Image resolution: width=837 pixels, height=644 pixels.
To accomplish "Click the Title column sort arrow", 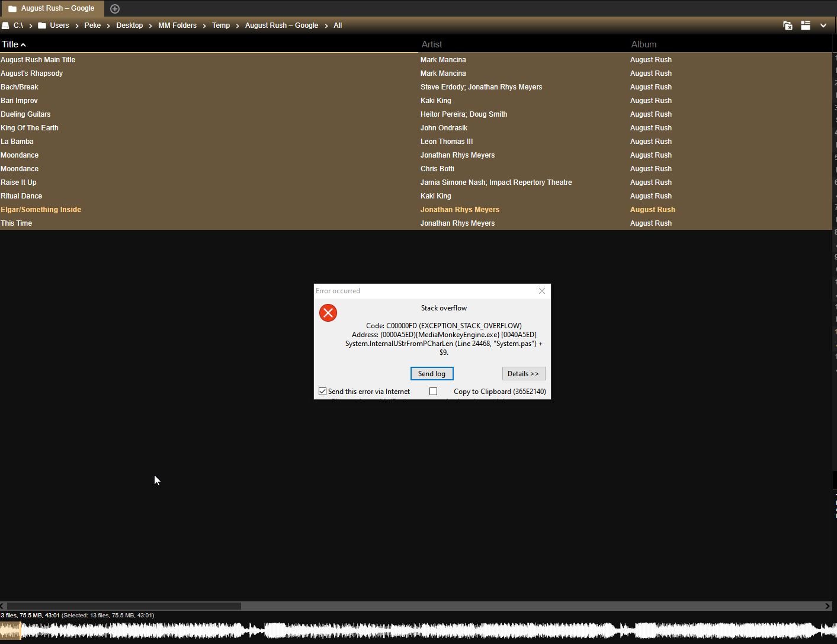I will click(x=23, y=45).
